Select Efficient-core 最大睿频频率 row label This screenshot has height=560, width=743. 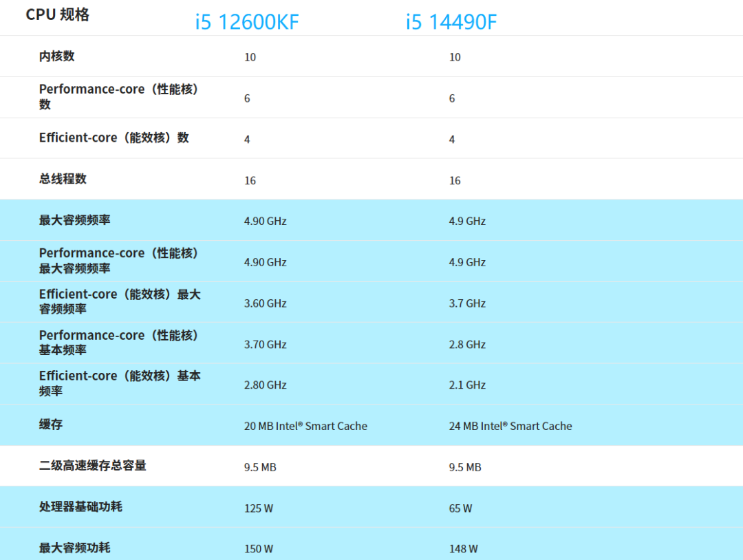click(x=120, y=301)
